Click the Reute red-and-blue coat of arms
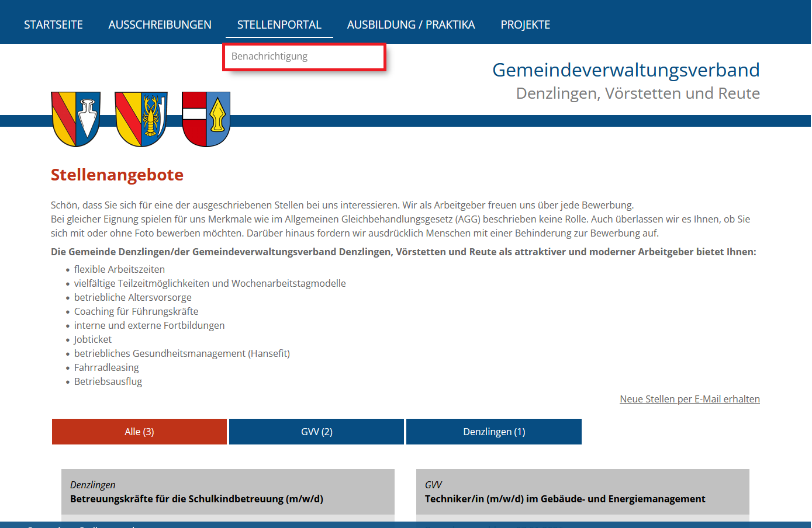This screenshot has width=812, height=528. point(206,119)
